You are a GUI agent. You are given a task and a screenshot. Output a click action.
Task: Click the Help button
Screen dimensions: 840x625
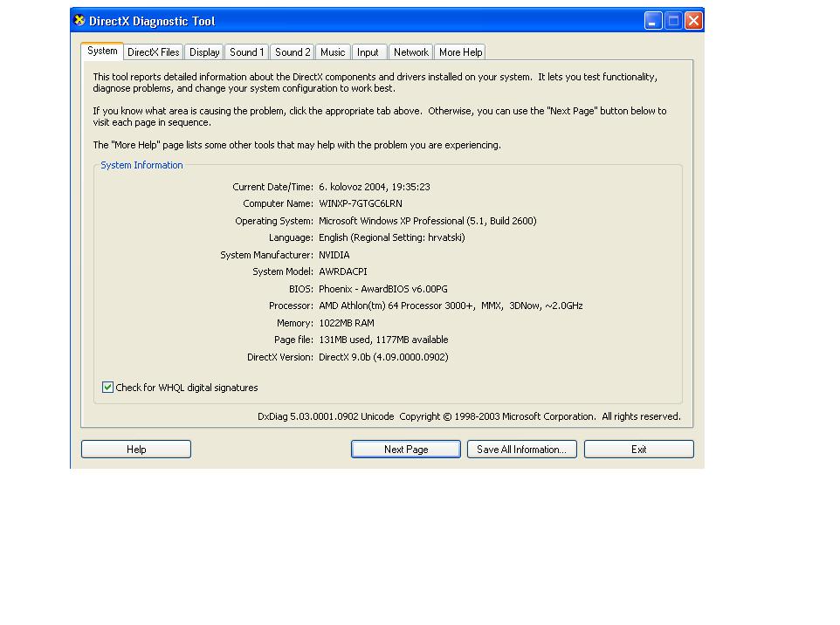pyautogui.click(x=136, y=450)
